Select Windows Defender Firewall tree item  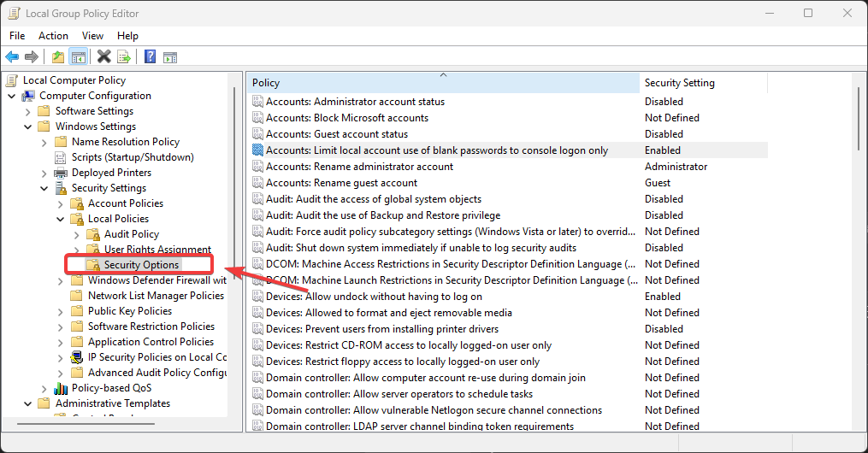coord(156,280)
